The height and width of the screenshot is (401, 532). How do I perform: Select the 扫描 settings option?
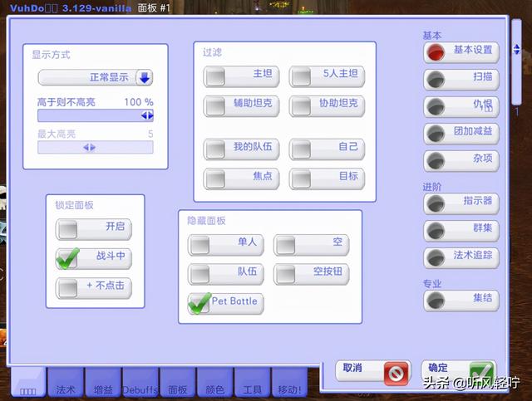[436, 80]
